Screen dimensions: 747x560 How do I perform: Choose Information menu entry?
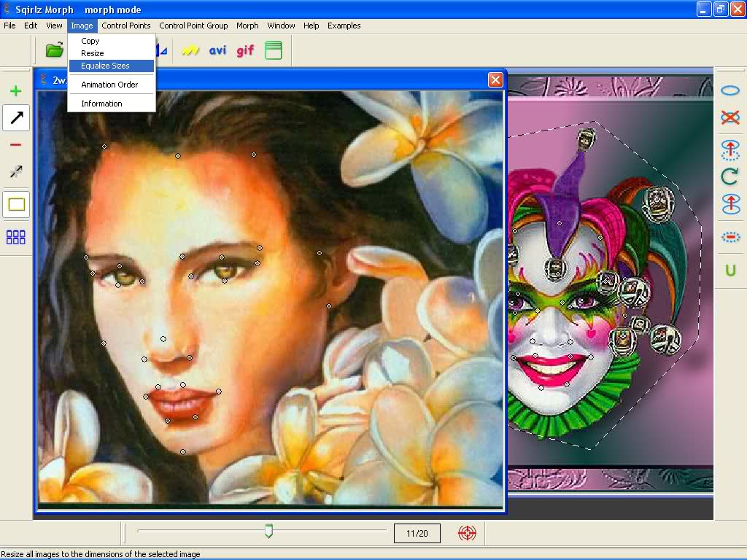pyautogui.click(x=112, y=104)
